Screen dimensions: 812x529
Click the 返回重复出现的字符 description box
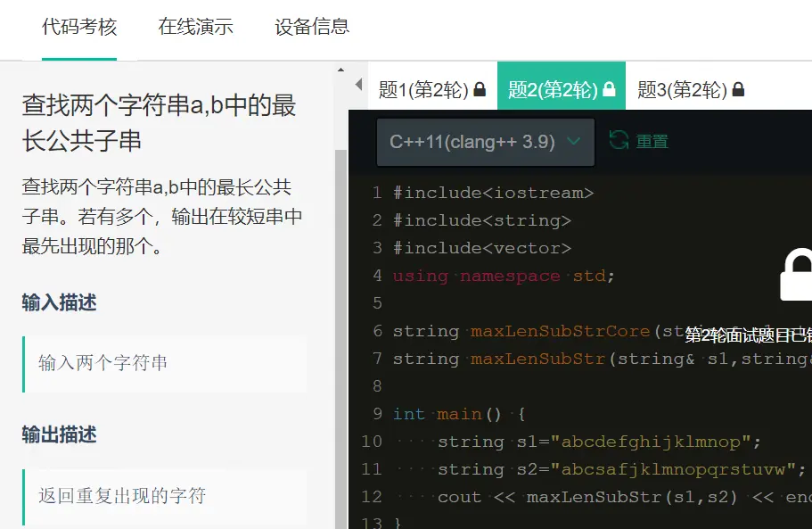point(165,496)
